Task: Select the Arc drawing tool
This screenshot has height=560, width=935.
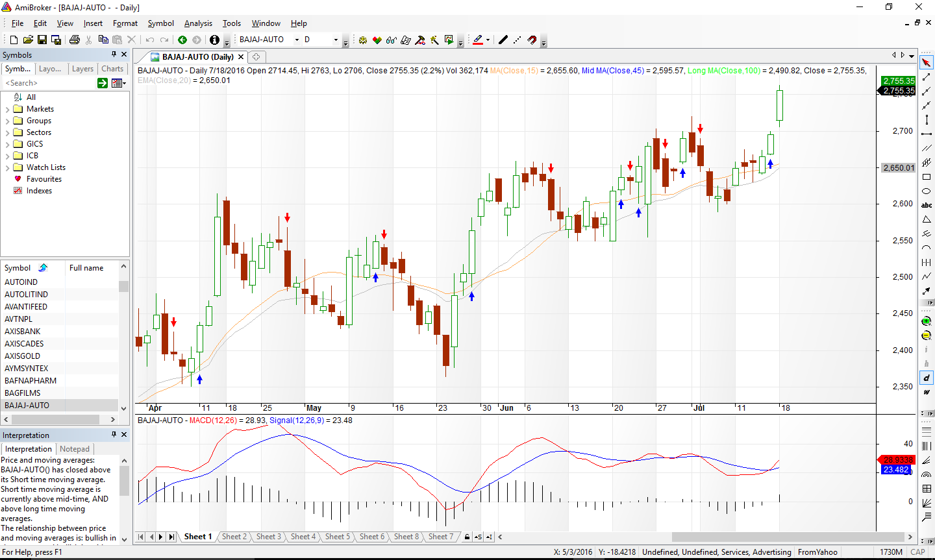Action: [x=927, y=248]
